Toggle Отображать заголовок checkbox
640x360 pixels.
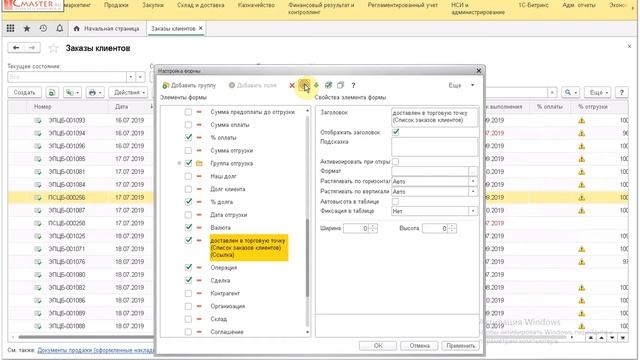(x=396, y=132)
